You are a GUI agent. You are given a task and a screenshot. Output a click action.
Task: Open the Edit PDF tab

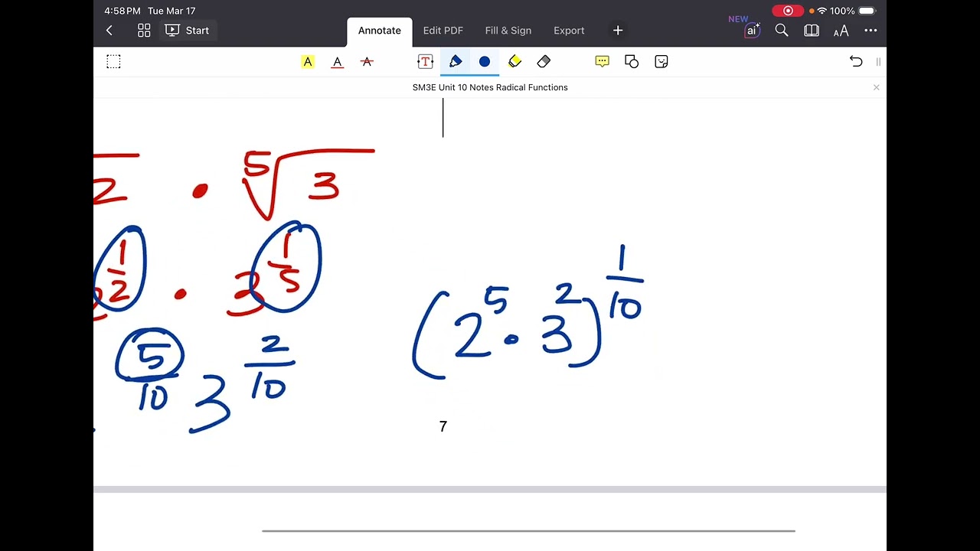443,31
